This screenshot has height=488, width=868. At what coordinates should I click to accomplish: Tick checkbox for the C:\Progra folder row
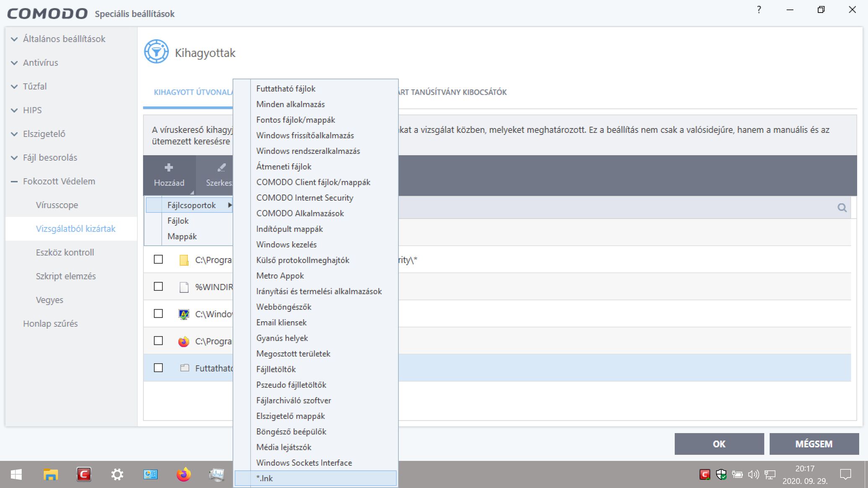point(158,259)
